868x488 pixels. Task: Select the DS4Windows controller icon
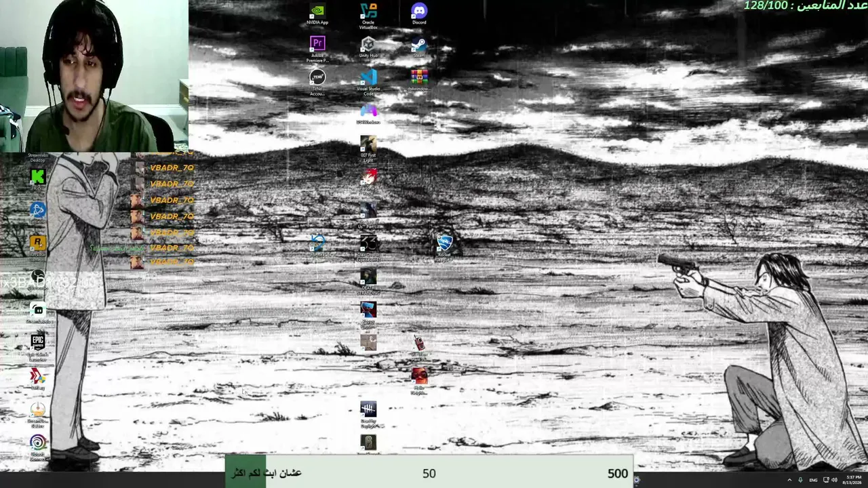(x=368, y=114)
